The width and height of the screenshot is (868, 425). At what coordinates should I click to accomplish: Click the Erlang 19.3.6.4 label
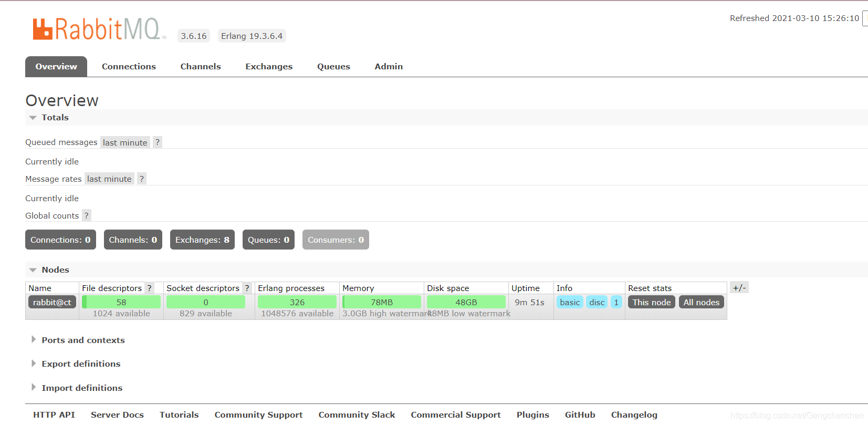pyautogui.click(x=252, y=36)
